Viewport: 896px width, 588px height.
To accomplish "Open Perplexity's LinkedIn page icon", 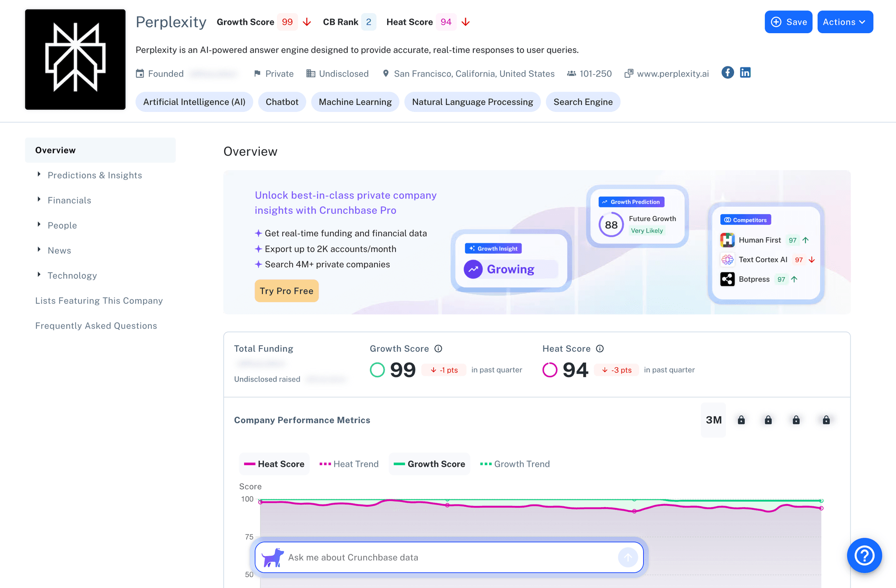I will 745,73.
